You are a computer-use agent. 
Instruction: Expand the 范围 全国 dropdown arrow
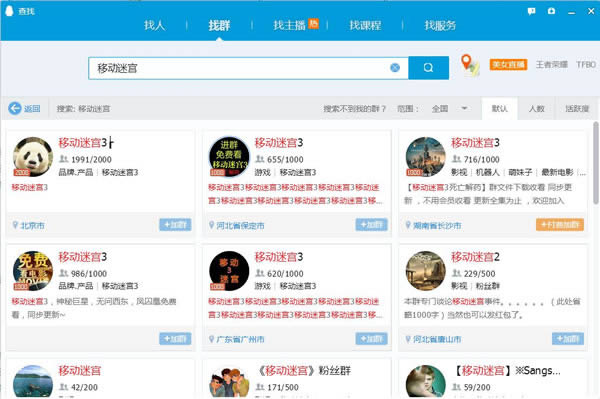[x=464, y=108]
